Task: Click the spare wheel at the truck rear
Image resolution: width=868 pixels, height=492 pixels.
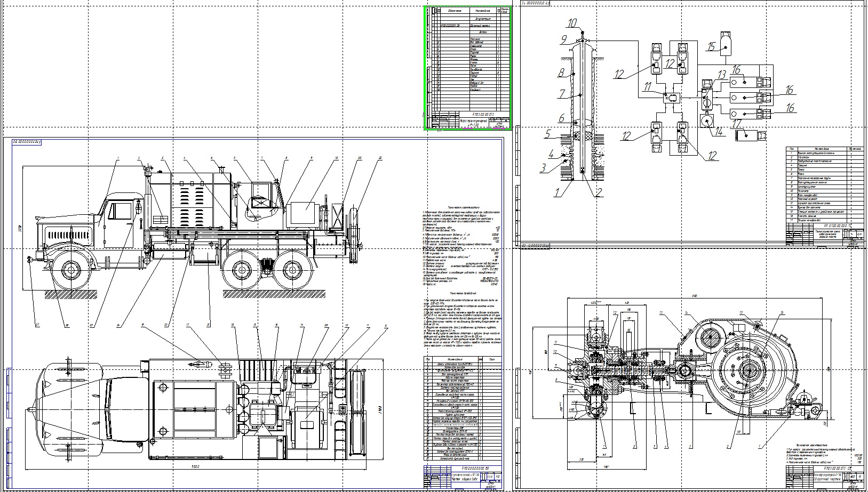Action: tap(353, 235)
